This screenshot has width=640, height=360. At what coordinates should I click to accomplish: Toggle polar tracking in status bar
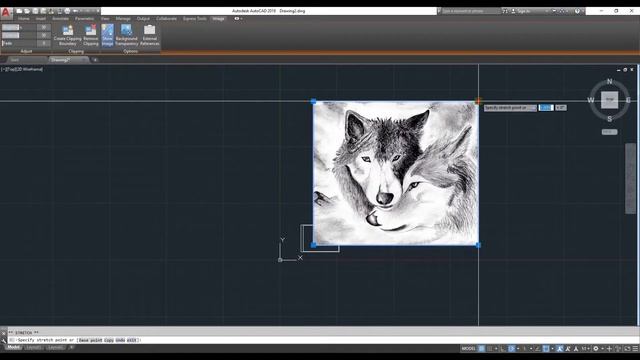click(x=511, y=349)
